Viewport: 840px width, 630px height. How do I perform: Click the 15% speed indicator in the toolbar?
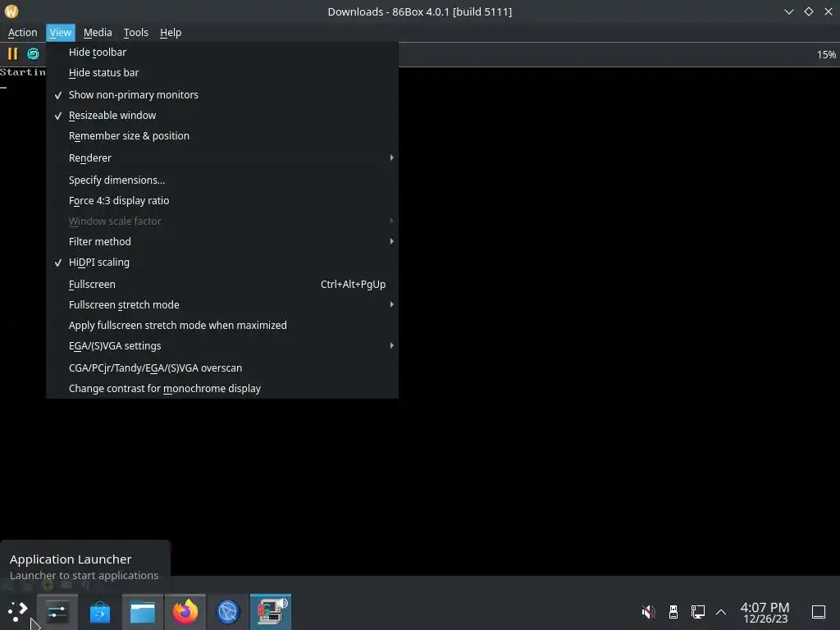click(x=826, y=55)
